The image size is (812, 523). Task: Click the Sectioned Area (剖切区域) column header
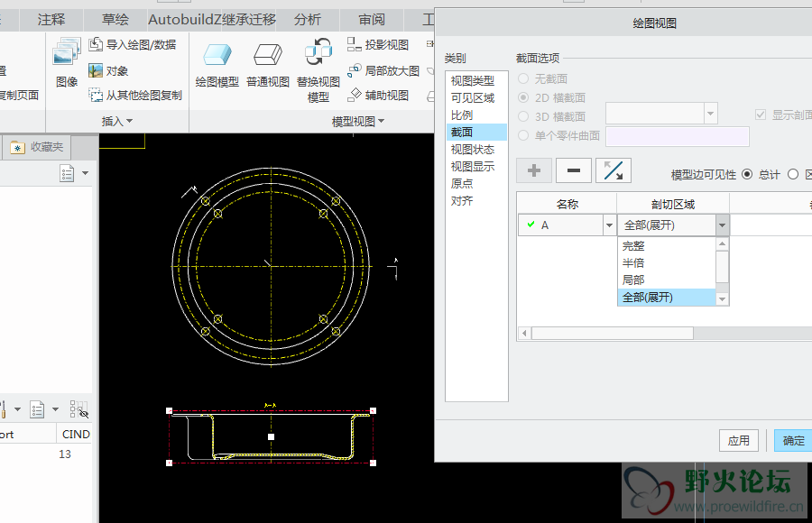tap(673, 204)
